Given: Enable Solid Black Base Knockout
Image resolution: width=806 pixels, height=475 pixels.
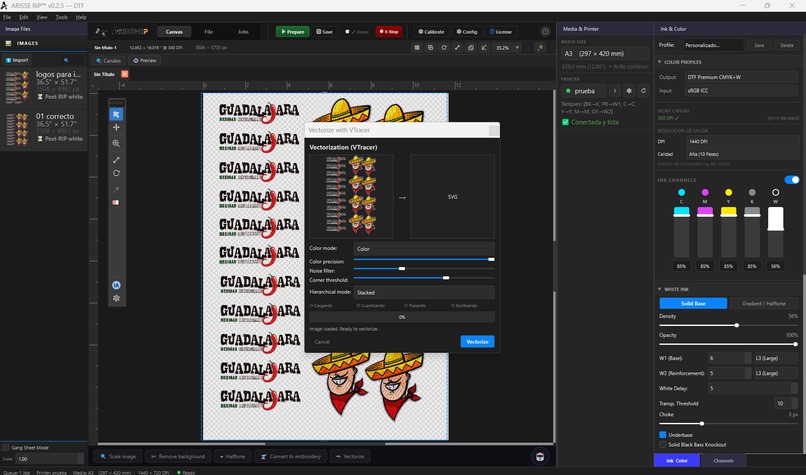Looking at the screenshot, I should coord(663,445).
